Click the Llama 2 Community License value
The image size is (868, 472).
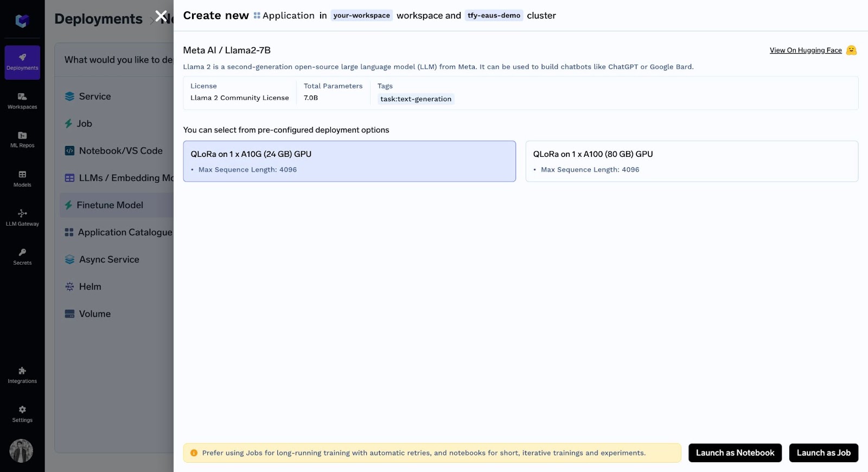[239, 98]
